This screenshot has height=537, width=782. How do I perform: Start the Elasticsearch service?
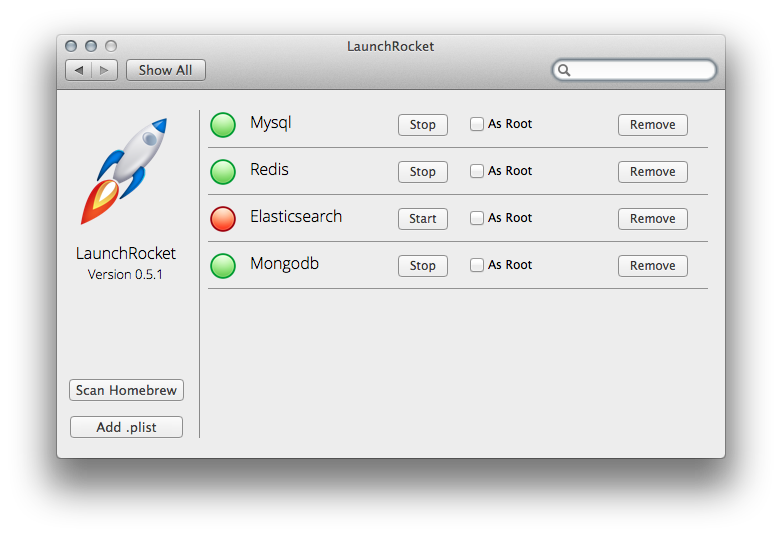click(x=423, y=219)
